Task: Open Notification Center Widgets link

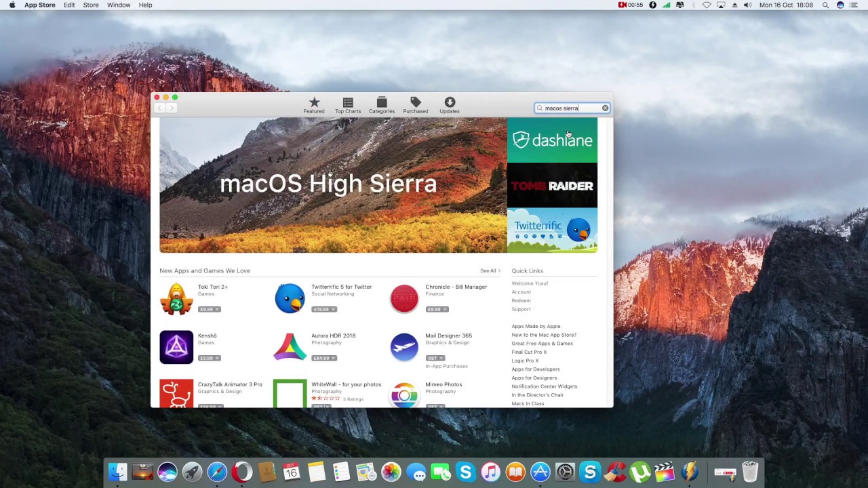Action: [x=545, y=386]
